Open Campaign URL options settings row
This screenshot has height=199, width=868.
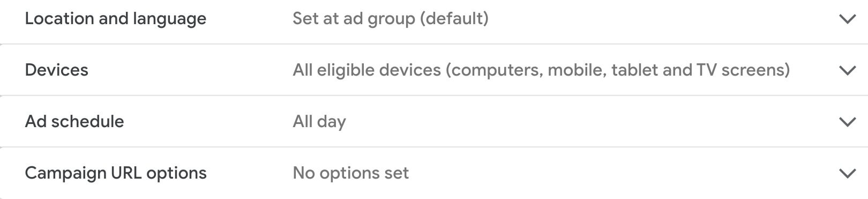click(434, 173)
